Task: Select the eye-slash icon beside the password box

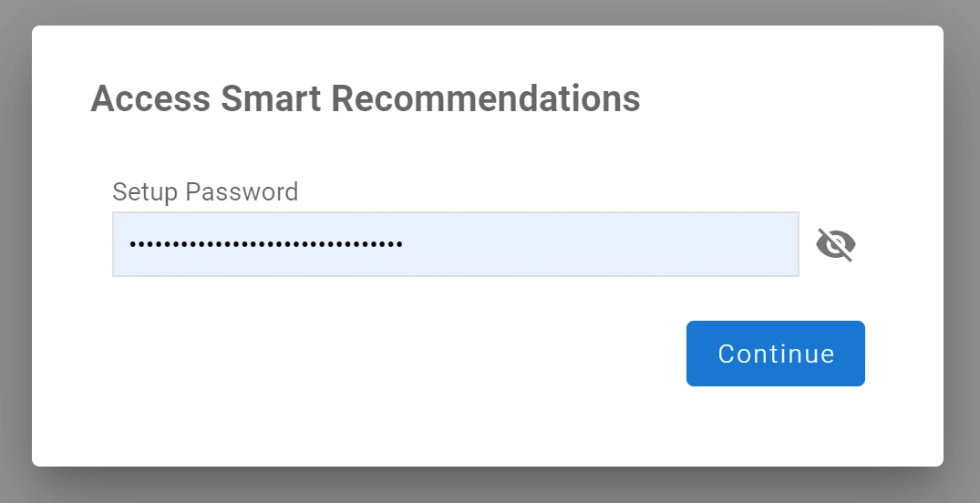Action: pyautogui.click(x=836, y=244)
